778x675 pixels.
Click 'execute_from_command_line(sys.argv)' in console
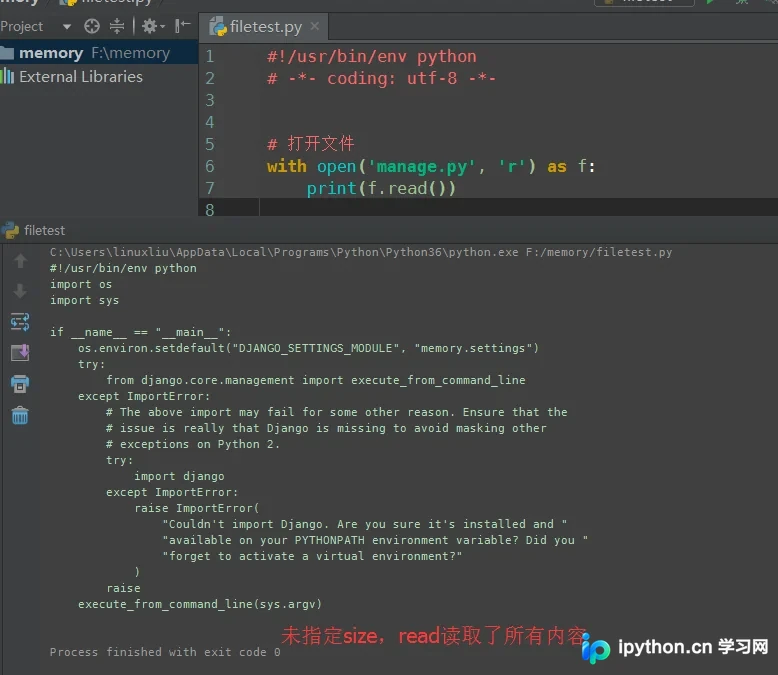point(200,604)
